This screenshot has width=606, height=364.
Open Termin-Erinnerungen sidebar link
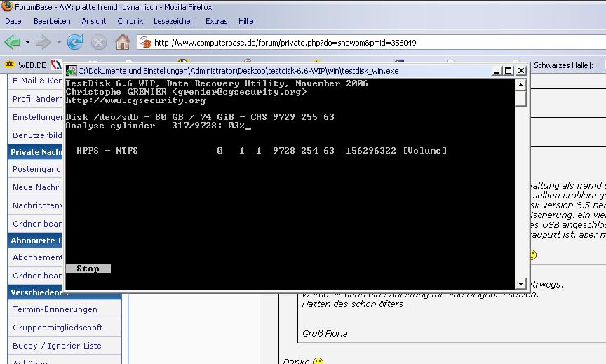[55, 309]
